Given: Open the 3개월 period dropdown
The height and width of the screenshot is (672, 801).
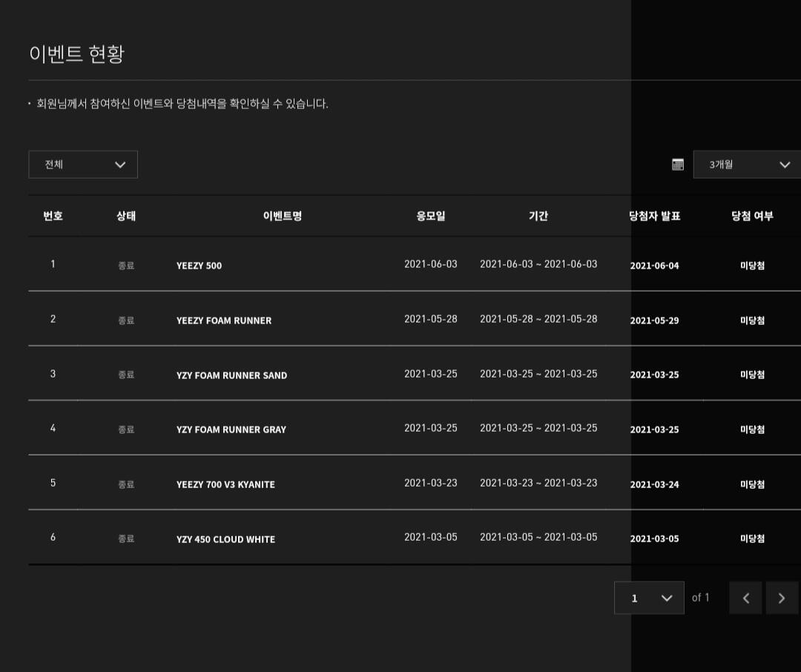Looking at the screenshot, I should click(x=748, y=165).
